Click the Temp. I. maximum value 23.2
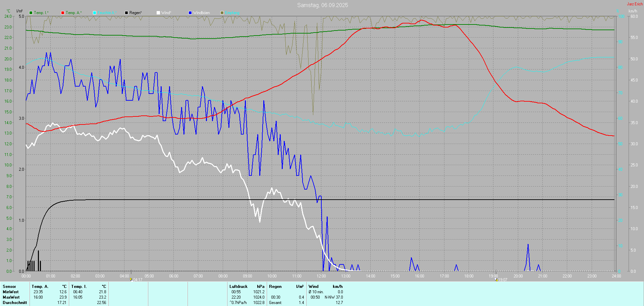 point(103,297)
